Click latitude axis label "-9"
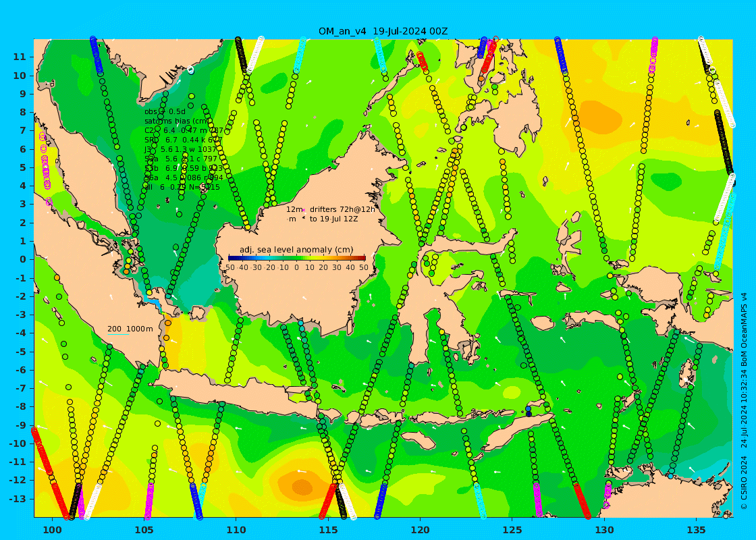Image resolution: width=756 pixels, height=540 pixels. click(21, 425)
